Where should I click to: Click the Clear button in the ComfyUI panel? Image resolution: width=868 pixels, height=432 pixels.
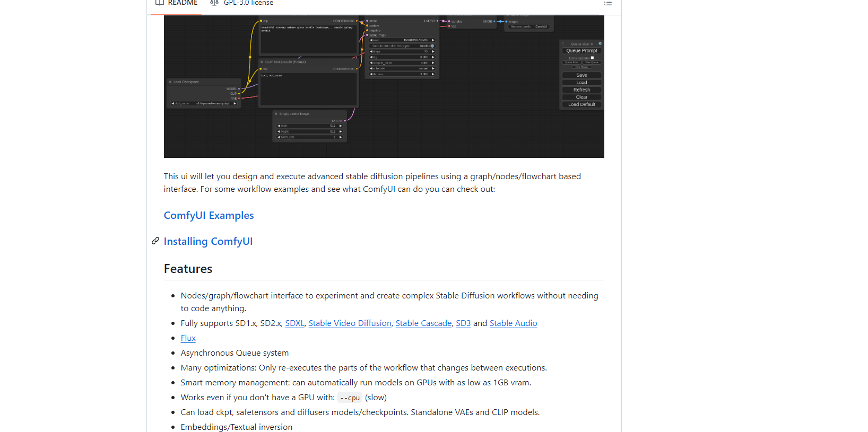tap(581, 98)
